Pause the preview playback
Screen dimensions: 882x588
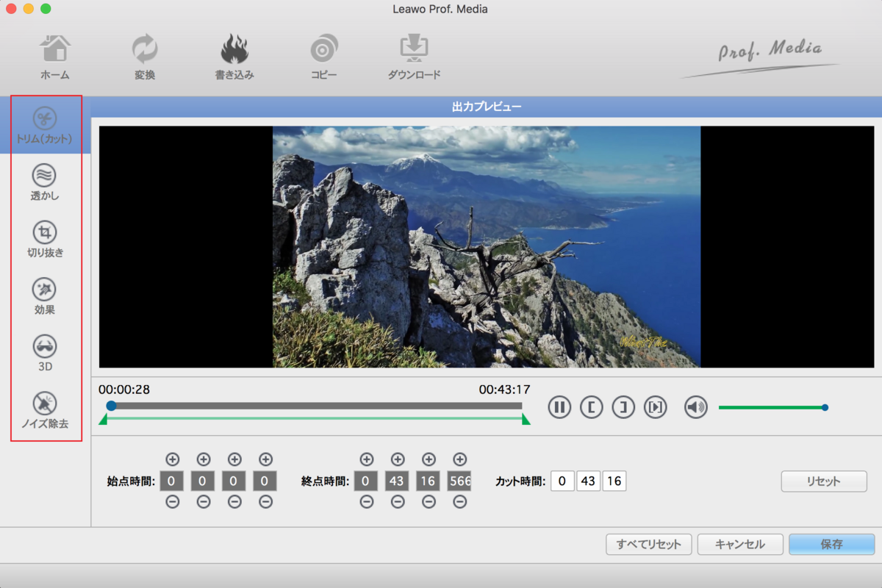(559, 407)
